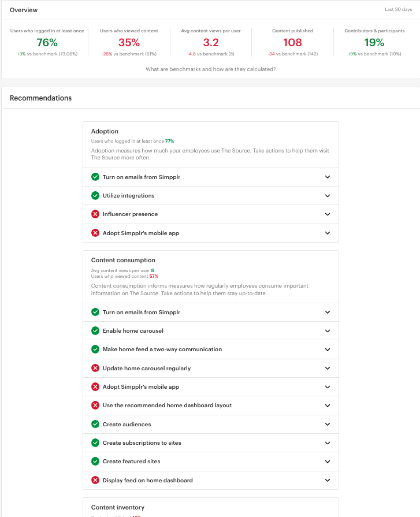Click the red X icon on "Influencer presence"

[95, 214]
